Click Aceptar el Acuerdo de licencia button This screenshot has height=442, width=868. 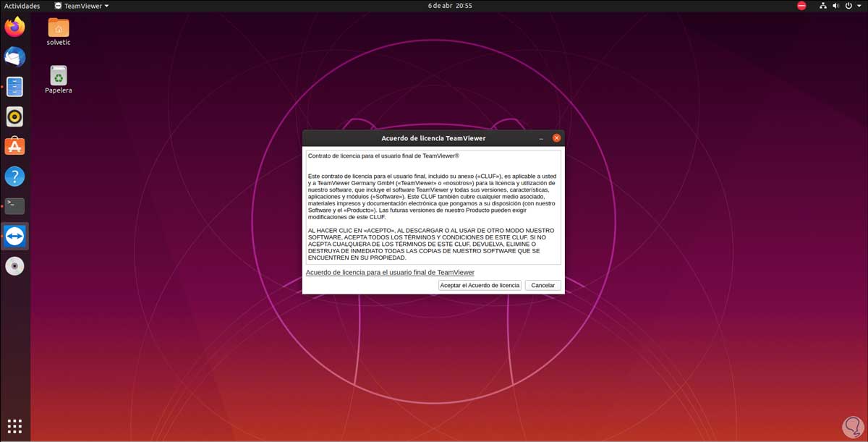tap(480, 285)
